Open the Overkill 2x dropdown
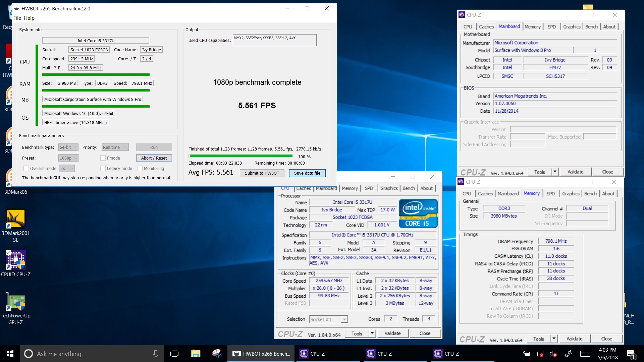 [x=67, y=168]
